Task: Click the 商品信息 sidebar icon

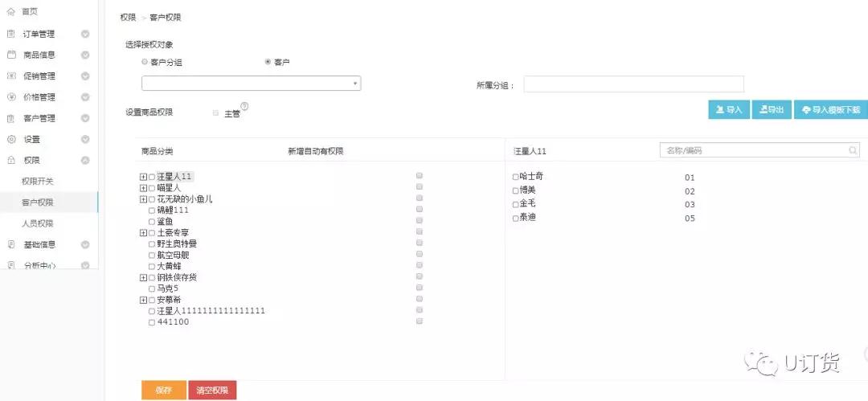Action: click(x=11, y=55)
